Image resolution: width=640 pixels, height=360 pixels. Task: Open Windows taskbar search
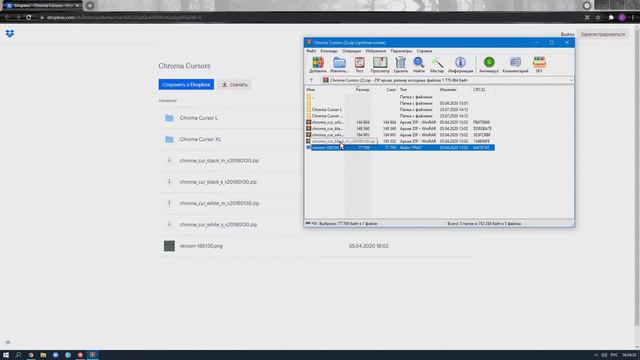coord(18,355)
